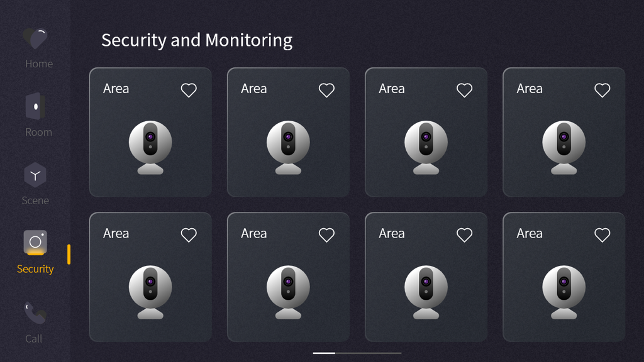
Task: Open the Home icon in the sidebar
Action: (x=35, y=39)
